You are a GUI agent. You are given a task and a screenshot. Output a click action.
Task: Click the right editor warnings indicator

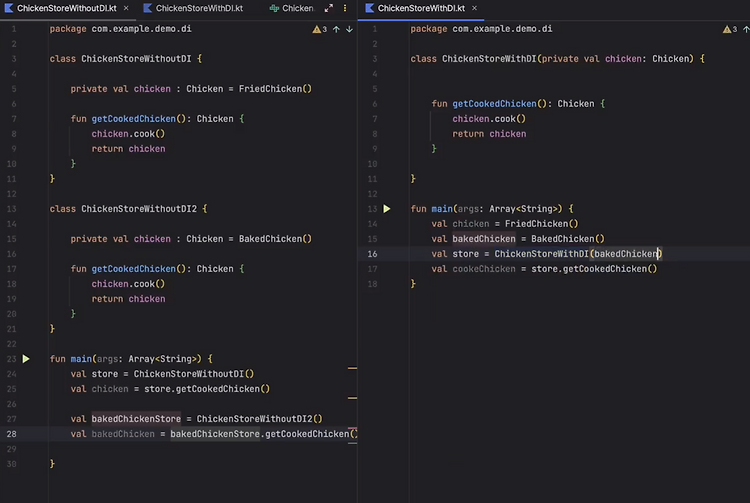(x=730, y=29)
